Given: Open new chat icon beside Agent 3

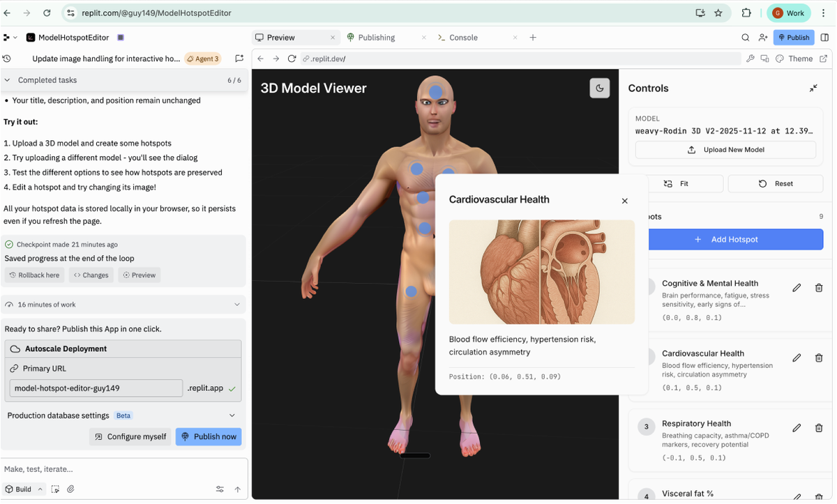Looking at the screenshot, I should pyautogui.click(x=239, y=59).
